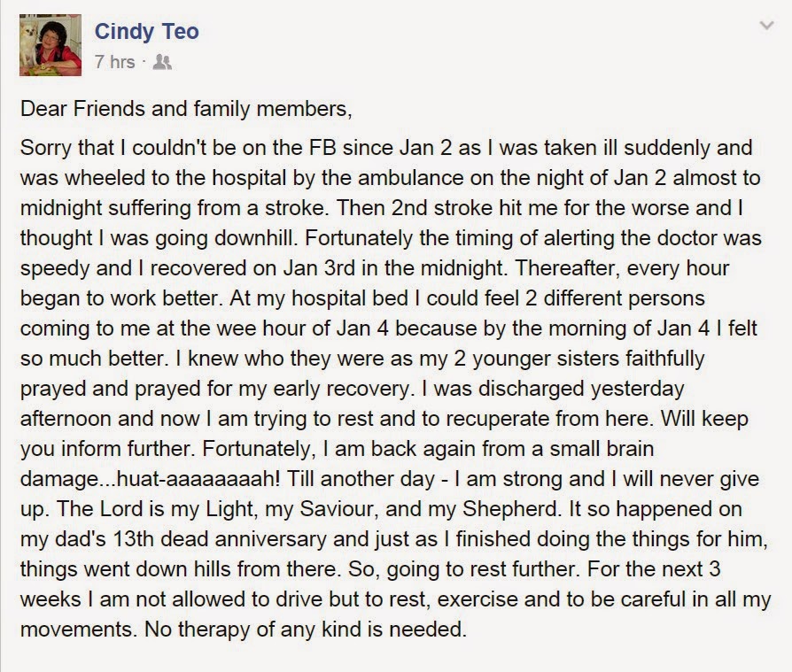Click the friends audience icon beside the timestamp
The image size is (792, 672).
coord(162,61)
